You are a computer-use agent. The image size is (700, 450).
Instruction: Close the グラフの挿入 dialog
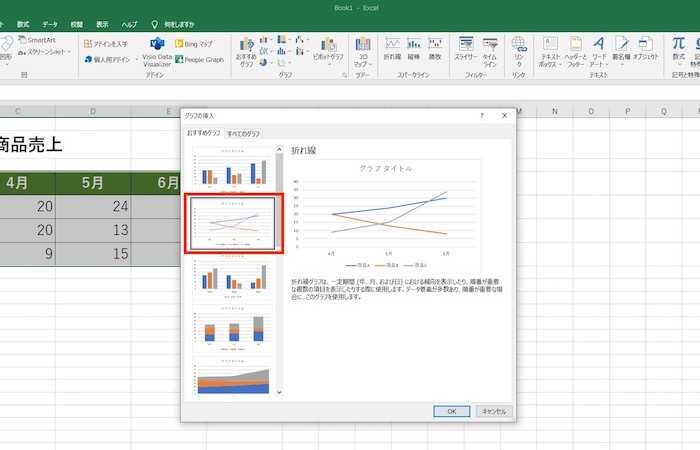(x=504, y=116)
